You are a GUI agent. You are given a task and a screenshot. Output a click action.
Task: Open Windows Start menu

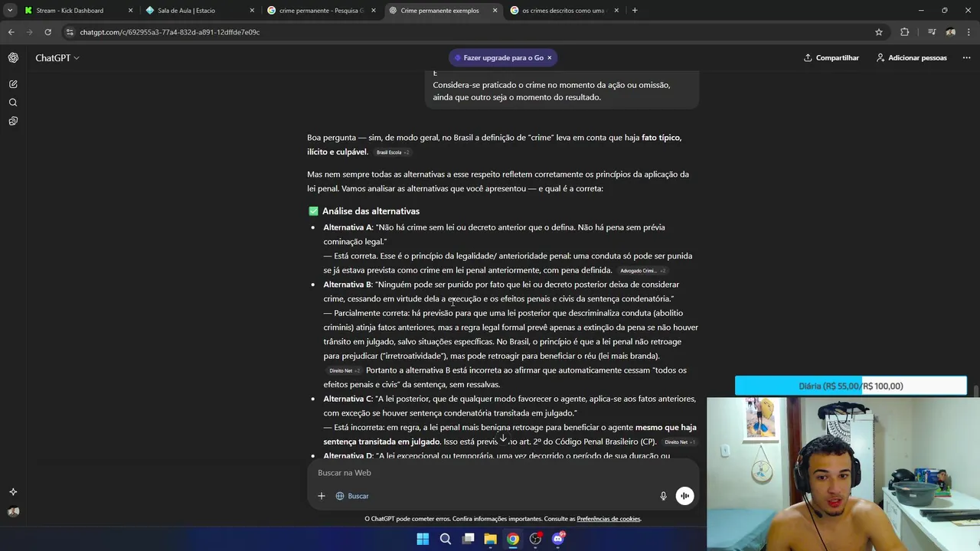pyautogui.click(x=423, y=539)
